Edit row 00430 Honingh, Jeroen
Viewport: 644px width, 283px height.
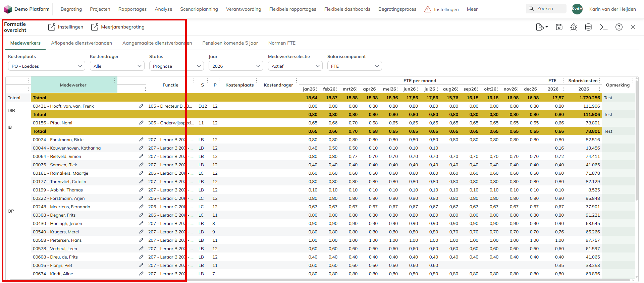point(141,223)
